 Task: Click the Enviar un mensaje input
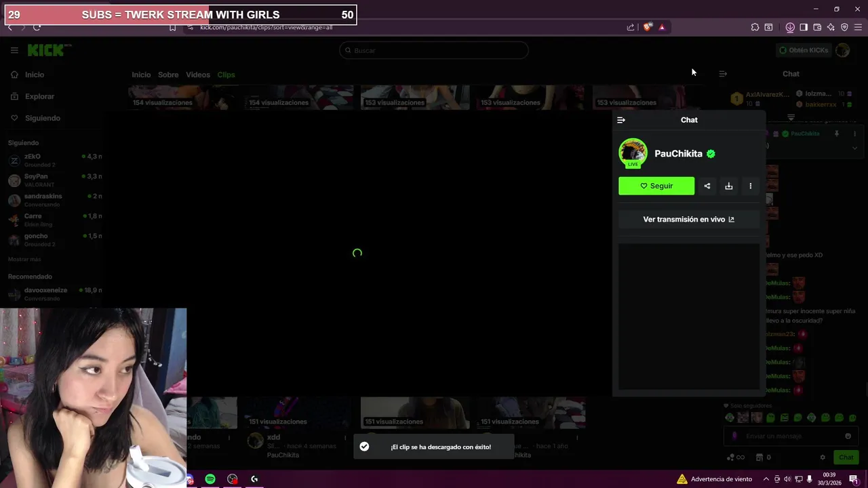[791, 436]
